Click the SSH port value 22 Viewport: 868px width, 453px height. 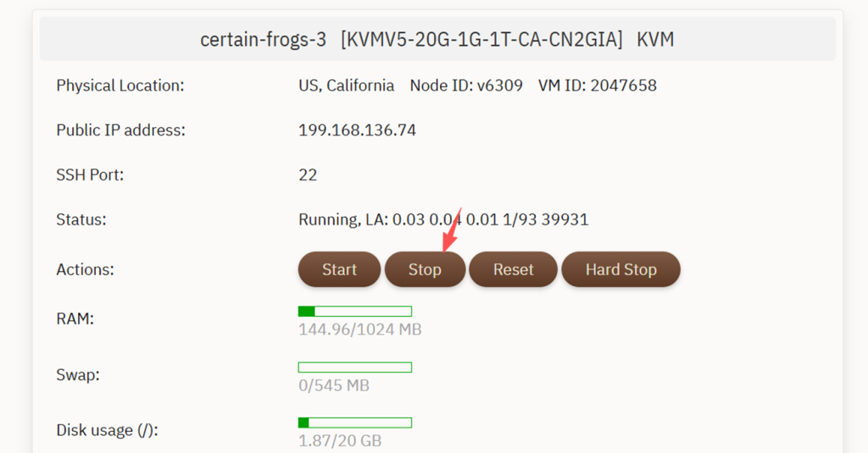(x=308, y=175)
